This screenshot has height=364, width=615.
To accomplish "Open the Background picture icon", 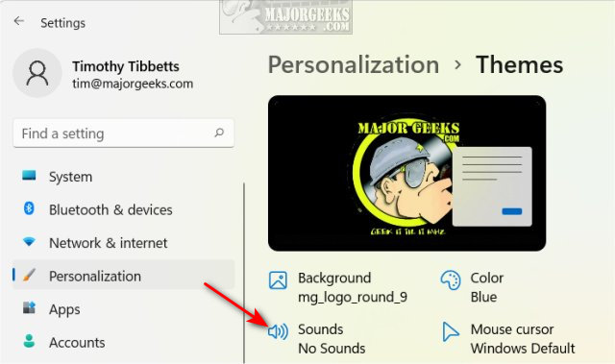I will [278, 280].
